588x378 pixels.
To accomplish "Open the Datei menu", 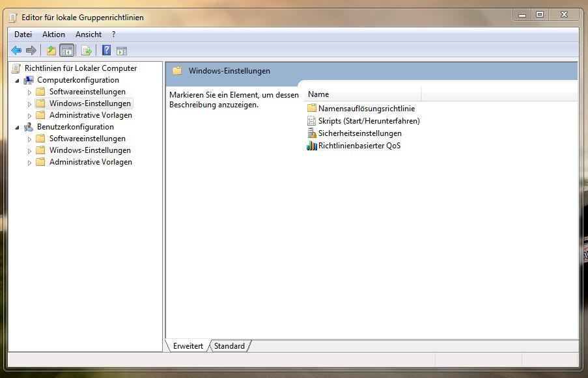I will (23, 34).
